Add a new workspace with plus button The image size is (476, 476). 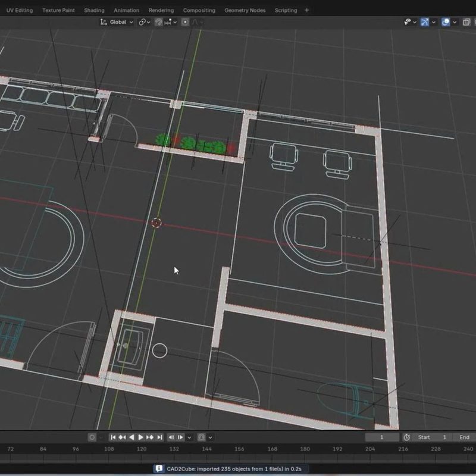pos(306,10)
